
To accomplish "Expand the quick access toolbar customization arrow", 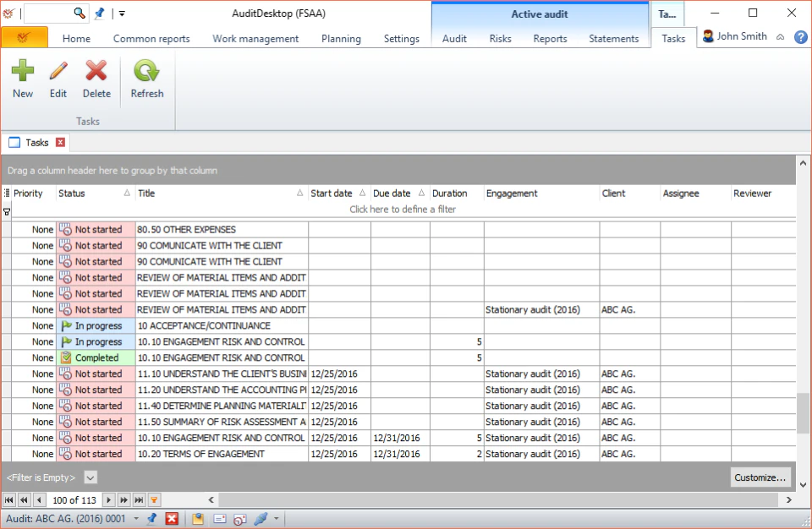I will (x=122, y=13).
